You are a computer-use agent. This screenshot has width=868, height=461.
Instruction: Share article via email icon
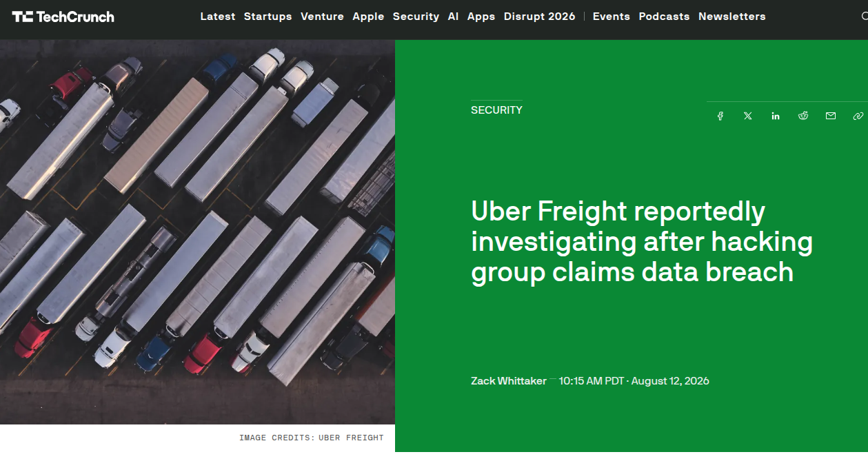831,116
